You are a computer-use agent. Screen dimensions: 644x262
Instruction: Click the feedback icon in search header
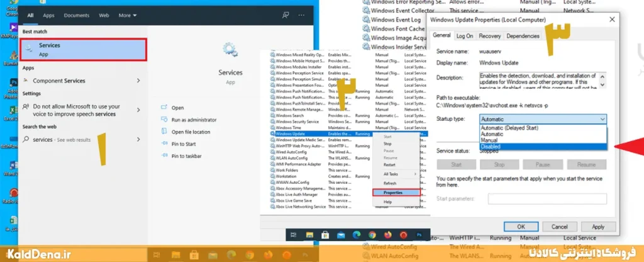coord(286,15)
